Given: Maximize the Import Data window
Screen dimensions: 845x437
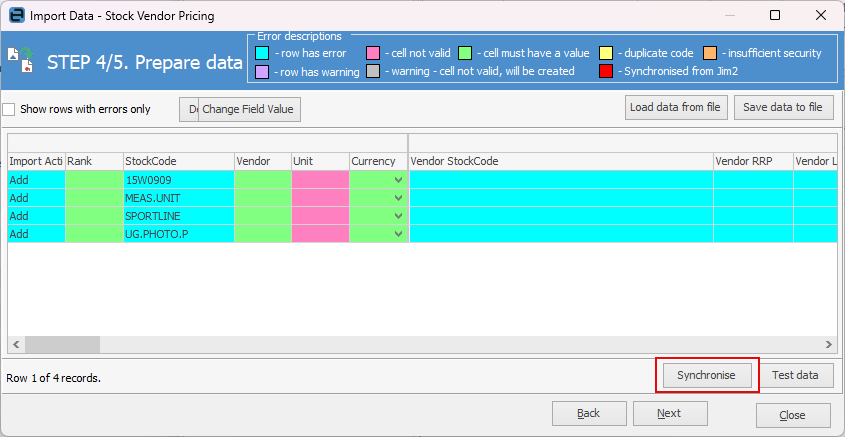Looking at the screenshot, I should point(775,16).
